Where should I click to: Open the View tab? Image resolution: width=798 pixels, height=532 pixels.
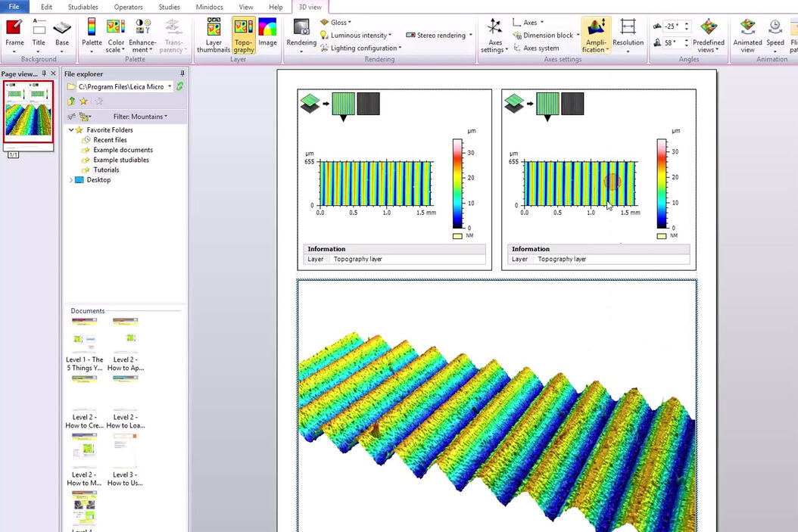tap(246, 7)
